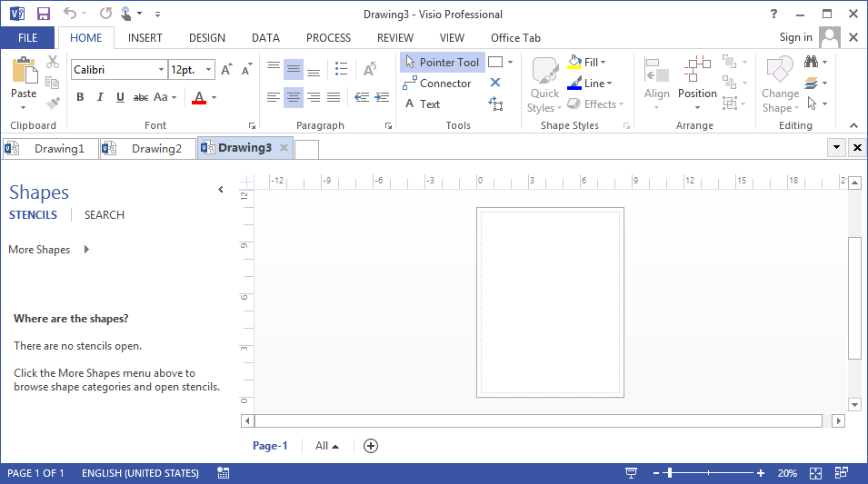Click the SEARCH link in Shapes pane
868x484 pixels.
tap(105, 214)
